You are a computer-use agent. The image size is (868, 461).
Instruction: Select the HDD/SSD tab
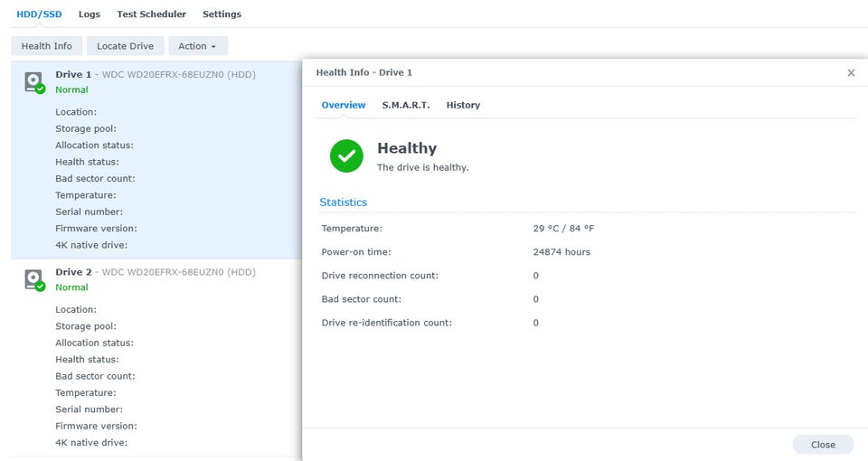39,14
